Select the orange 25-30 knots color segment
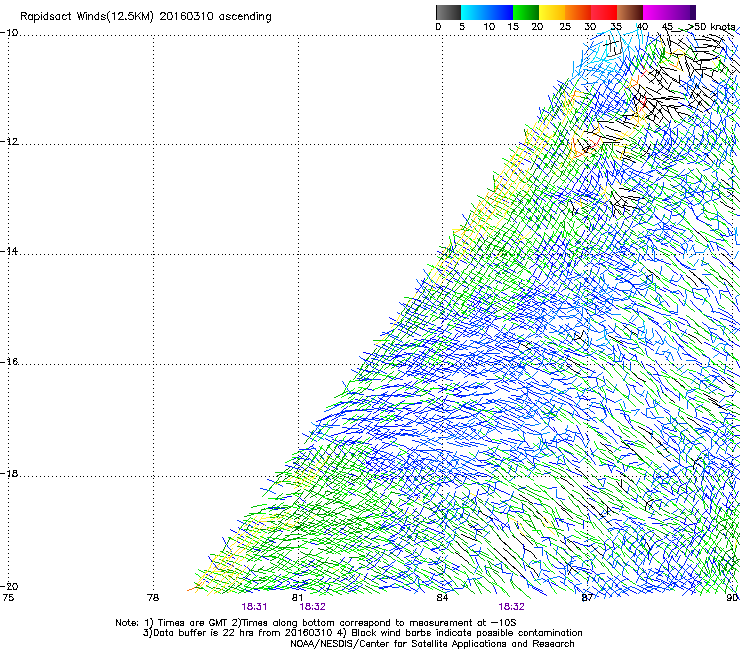 tap(578, 12)
